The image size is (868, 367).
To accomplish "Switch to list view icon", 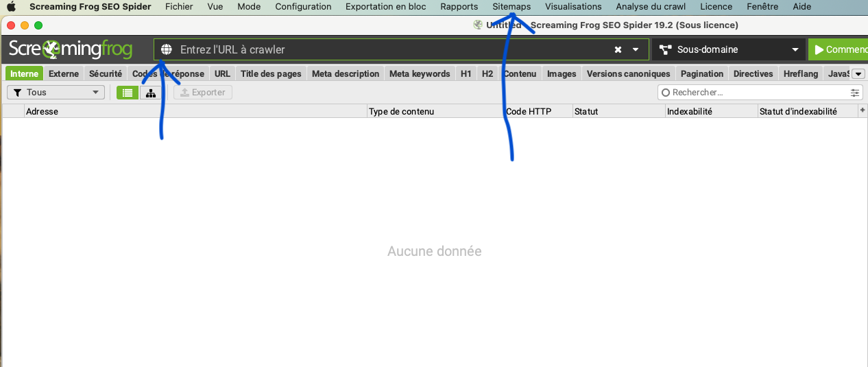I will click(x=128, y=93).
